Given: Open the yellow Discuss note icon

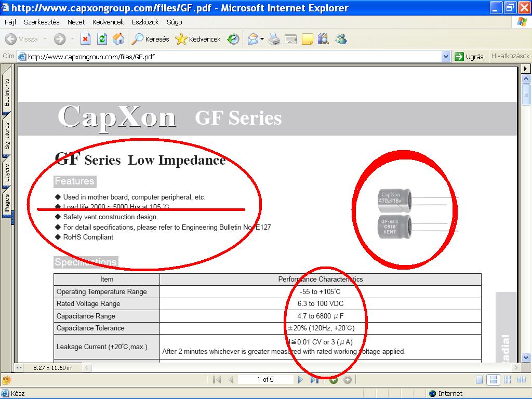Looking at the screenshot, I should [x=307, y=39].
